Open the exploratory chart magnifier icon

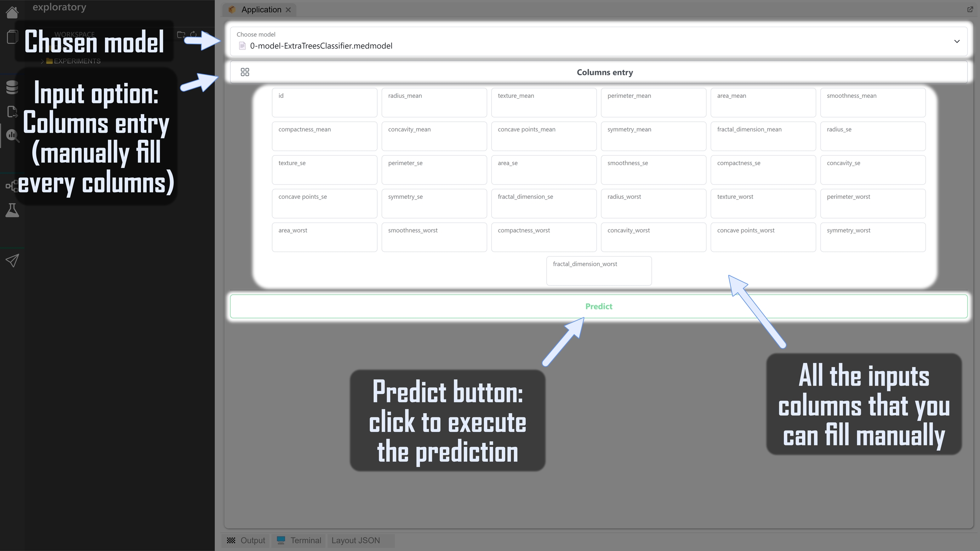[12, 136]
